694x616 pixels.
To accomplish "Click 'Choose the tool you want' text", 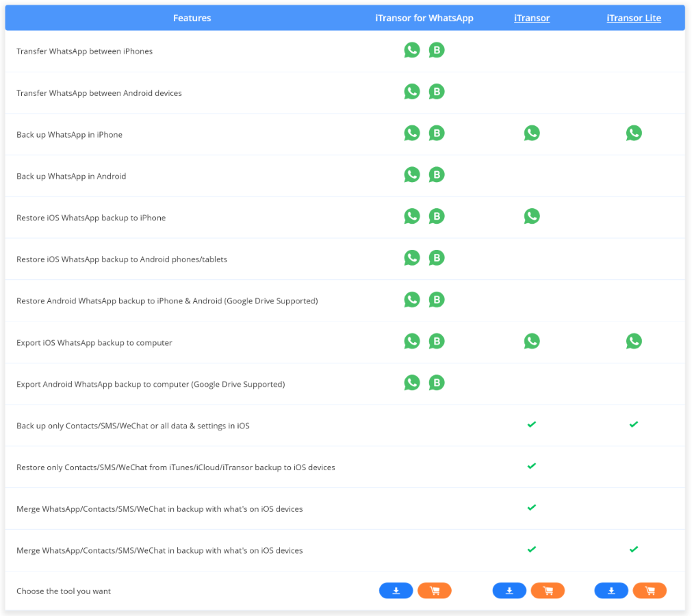I will [x=64, y=591].
